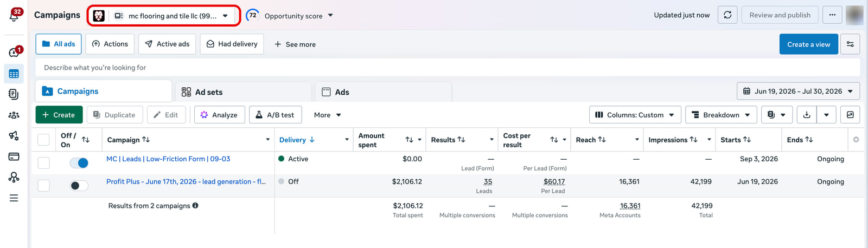
Task: Sort by Reach column arrows
Action: click(602, 140)
